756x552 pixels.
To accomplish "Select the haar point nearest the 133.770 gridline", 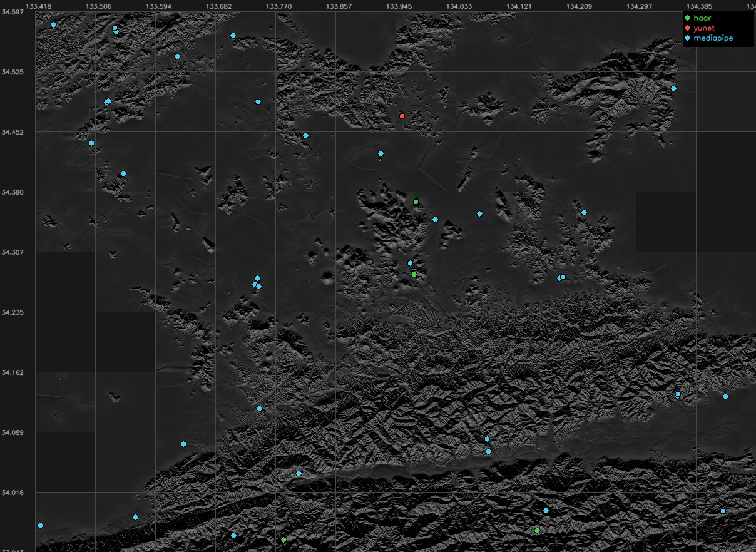I will pos(283,539).
